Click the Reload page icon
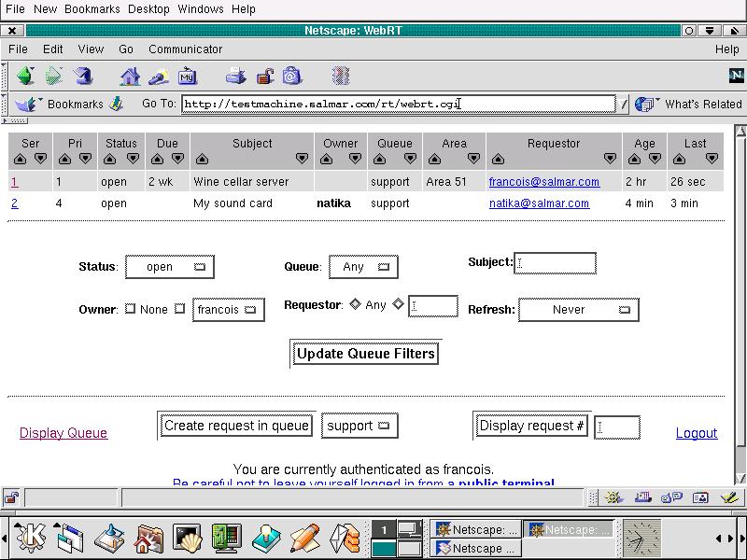Viewport: 747px width, 560px height. (82, 76)
